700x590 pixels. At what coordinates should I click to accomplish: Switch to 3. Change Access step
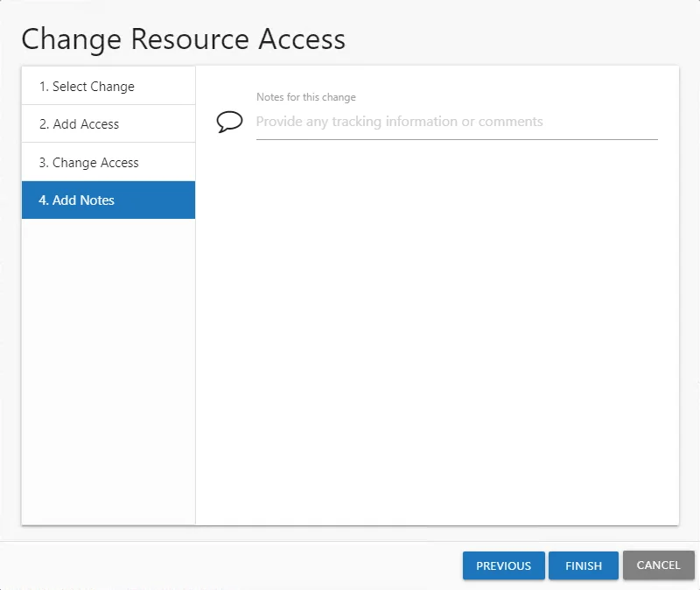point(108,162)
